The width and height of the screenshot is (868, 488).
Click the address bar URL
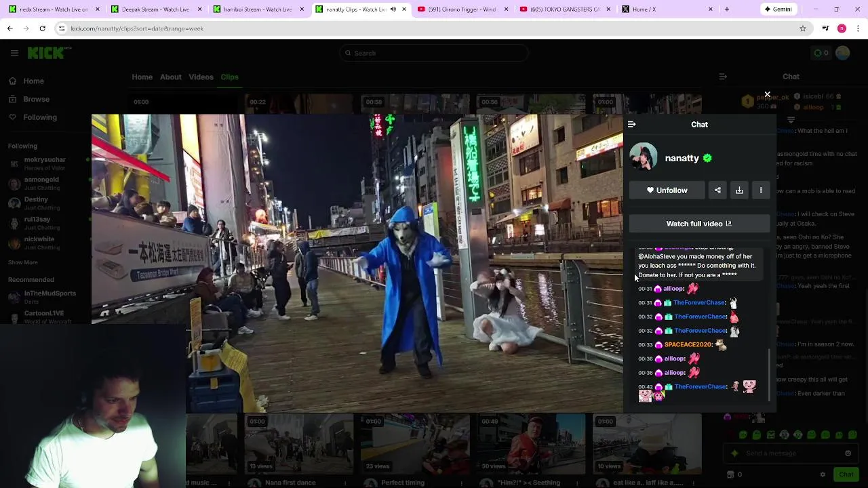pos(137,28)
